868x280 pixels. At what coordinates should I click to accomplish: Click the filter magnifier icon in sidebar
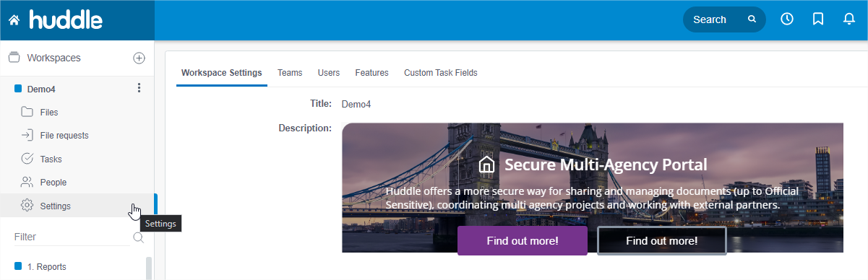(x=139, y=237)
